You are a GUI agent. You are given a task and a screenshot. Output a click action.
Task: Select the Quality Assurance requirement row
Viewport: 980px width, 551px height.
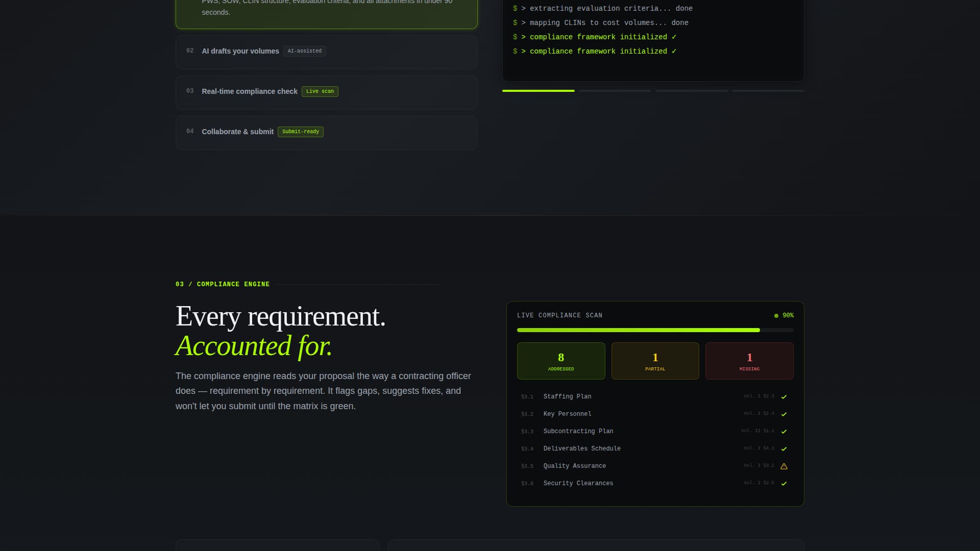pyautogui.click(x=655, y=466)
